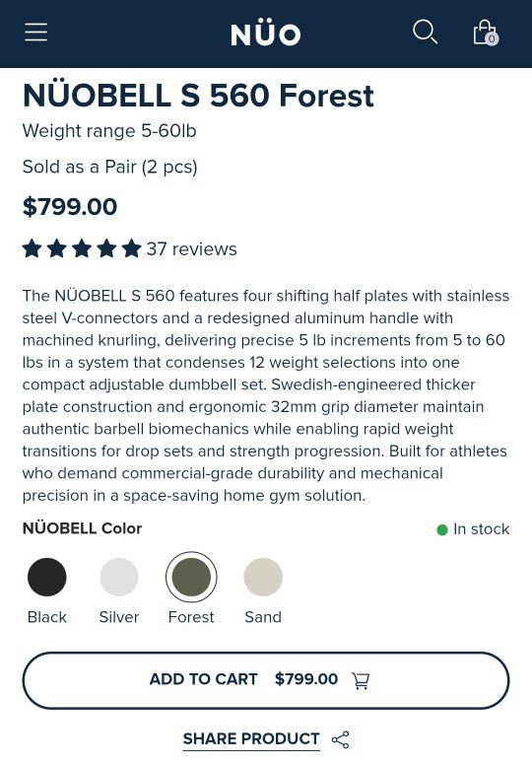Open the shopping bag cart icon
Image resolution: width=532 pixels, height=766 pixels.
[486, 33]
